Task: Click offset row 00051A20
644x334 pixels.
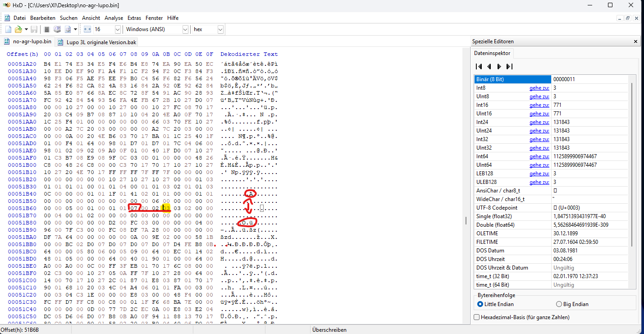Action: (22, 64)
